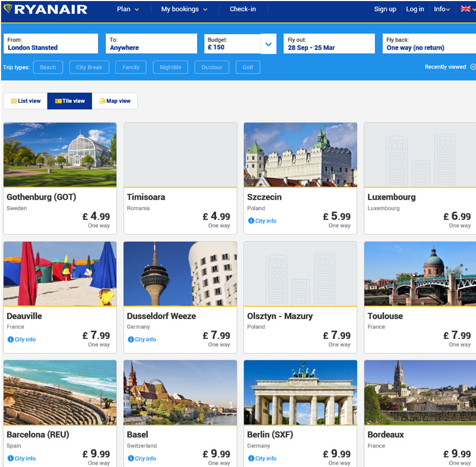Viewport: 476px width, 467px height.
Task: Expand the My bookings menu
Action: pyautogui.click(x=184, y=9)
